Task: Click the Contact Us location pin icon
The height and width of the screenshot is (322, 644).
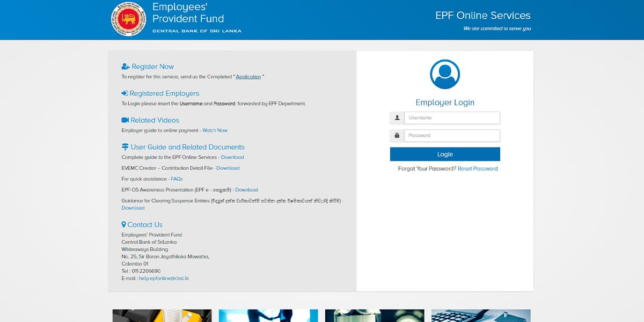Action: pos(123,224)
